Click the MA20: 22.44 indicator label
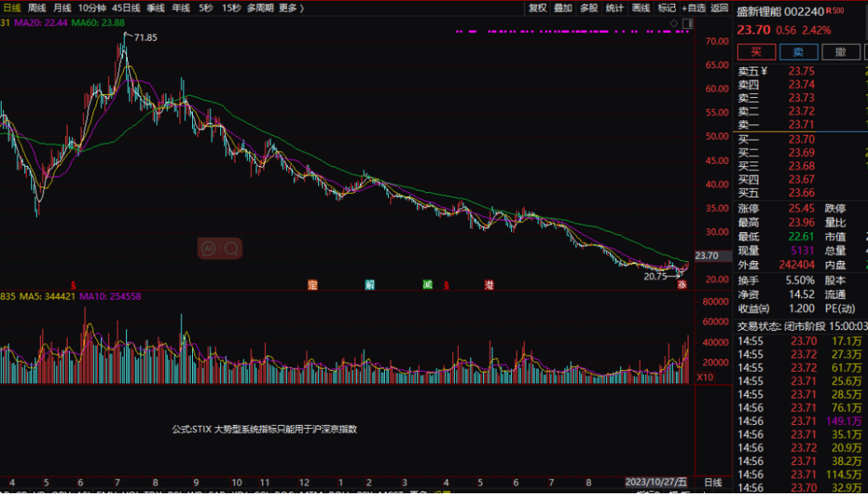Viewport: 868px width, 494px height. pyautogui.click(x=41, y=22)
